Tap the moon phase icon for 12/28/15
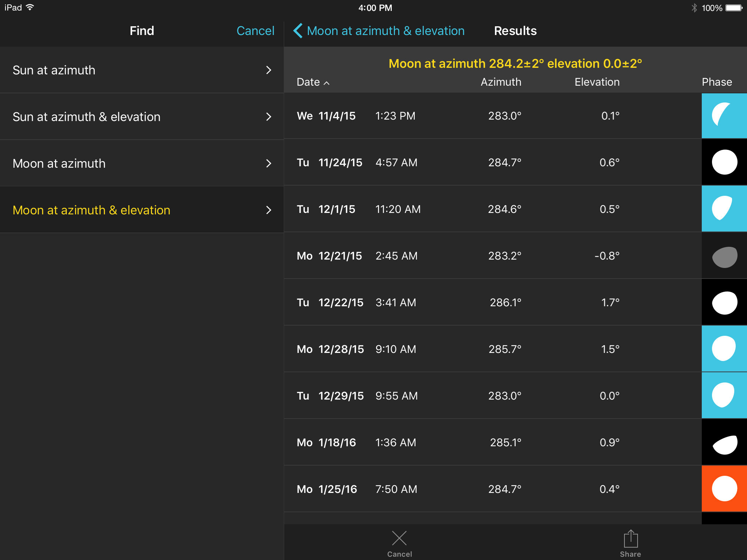 [x=724, y=349]
